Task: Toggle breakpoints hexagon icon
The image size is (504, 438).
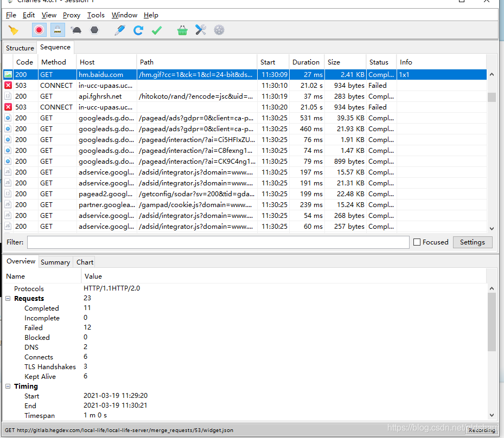Action: pos(94,30)
